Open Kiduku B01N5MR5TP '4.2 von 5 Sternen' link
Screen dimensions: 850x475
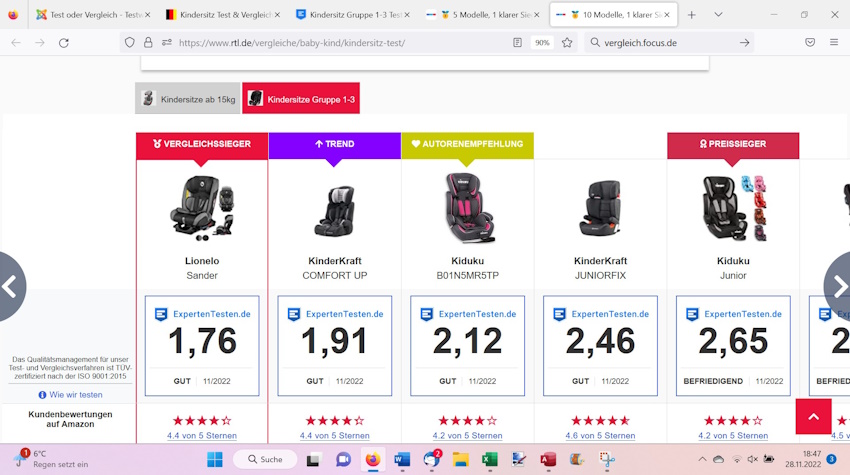pyautogui.click(x=467, y=435)
